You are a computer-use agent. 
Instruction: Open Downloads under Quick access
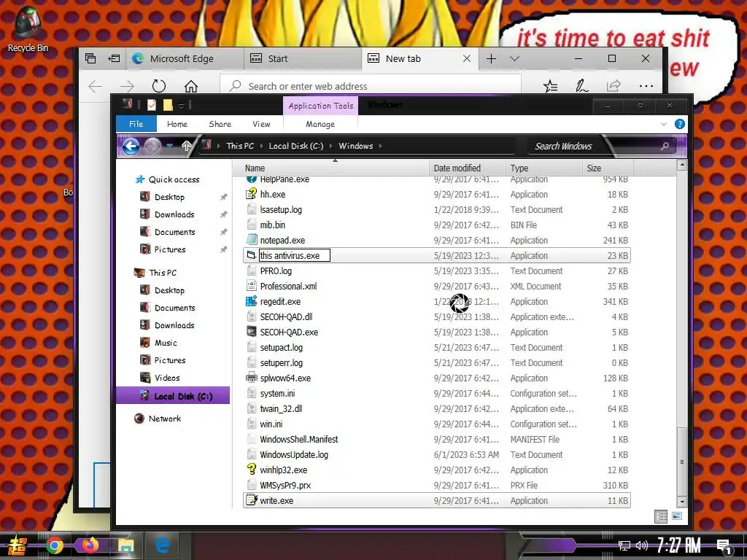tap(174, 214)
